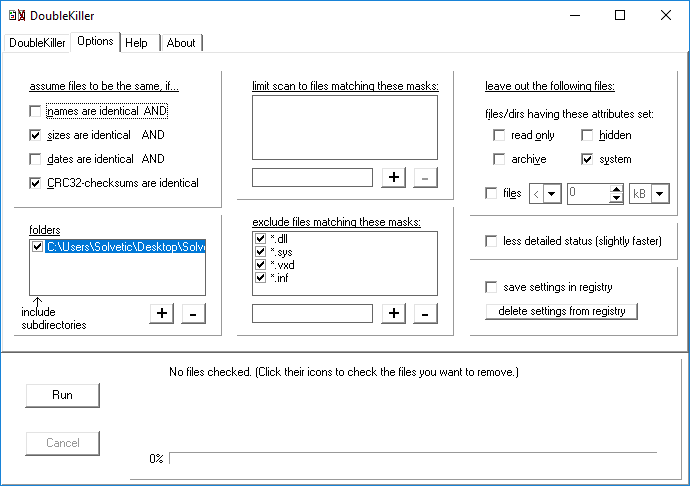The width and height of the screenshot is (690, 486).
Task: Enable 'save settings in registry'
Action: pos(491,287)
